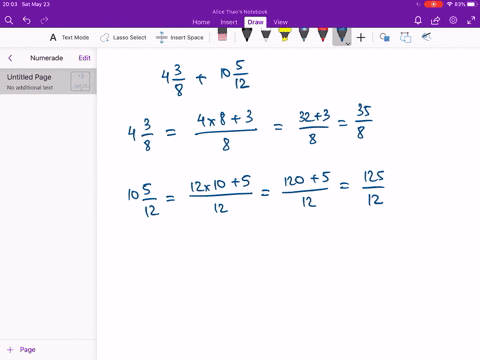The image size is (480, 360).
Task: Activate Lasso Select tool
Action: click(x=123, y=37)
